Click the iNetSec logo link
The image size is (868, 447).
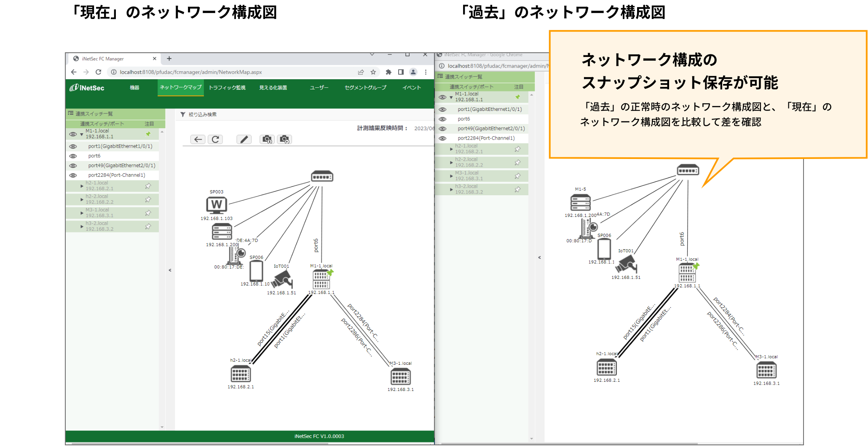click(x=87, y=88)
